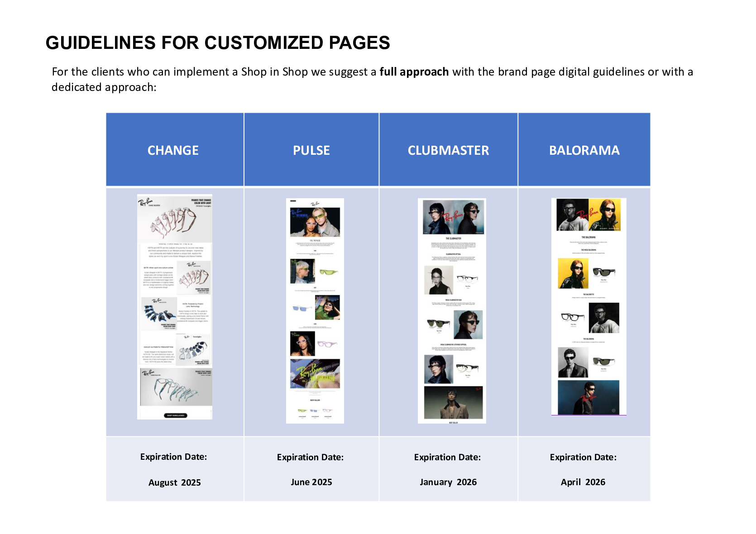Click the "June 2025" expiration date

[311, 482]
